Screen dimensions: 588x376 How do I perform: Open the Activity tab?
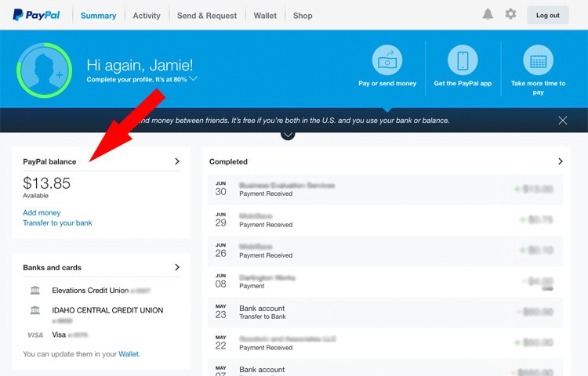pyautogui.click(x=147, y=16)
